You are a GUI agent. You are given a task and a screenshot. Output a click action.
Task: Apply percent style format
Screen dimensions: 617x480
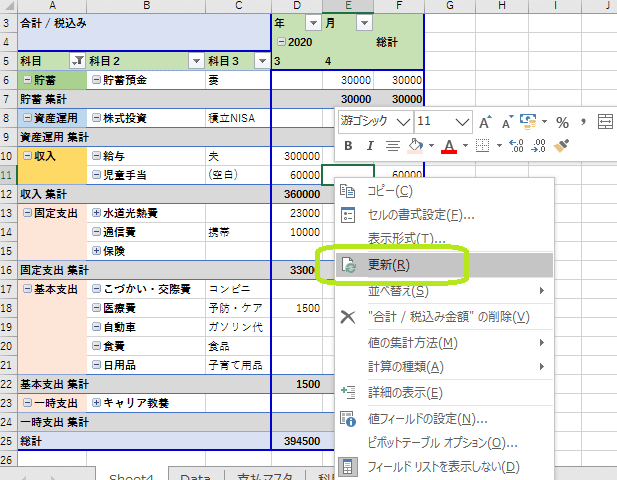tap(562, 122)
